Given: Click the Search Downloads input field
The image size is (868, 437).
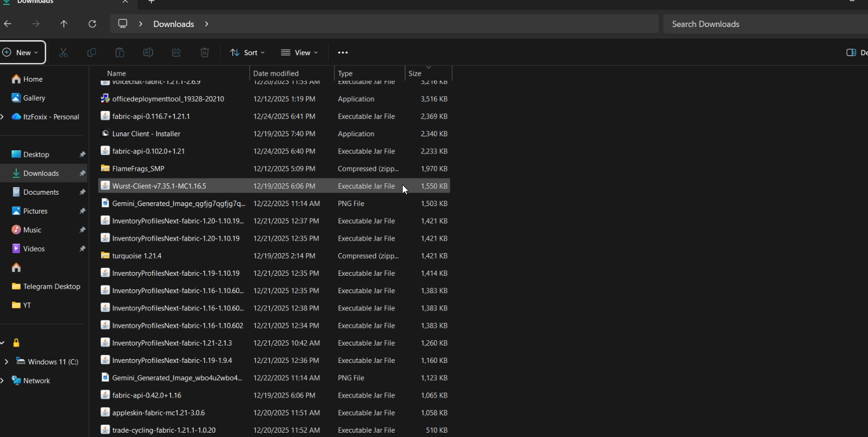Looking at the screenshot, I should [762, 24].
